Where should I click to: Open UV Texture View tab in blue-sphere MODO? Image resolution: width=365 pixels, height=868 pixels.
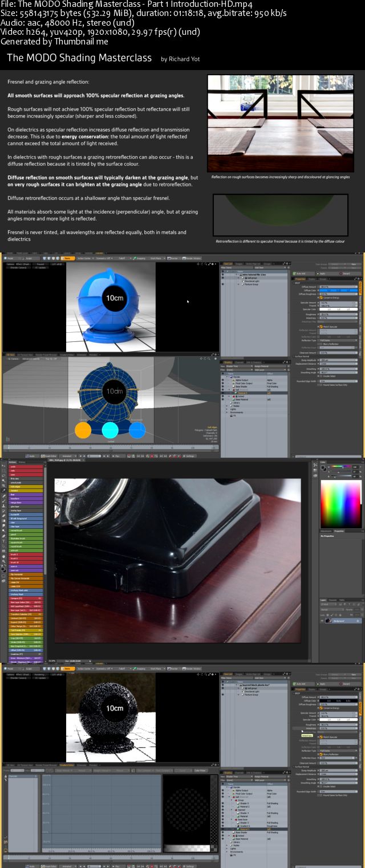[x=25, y=354]
